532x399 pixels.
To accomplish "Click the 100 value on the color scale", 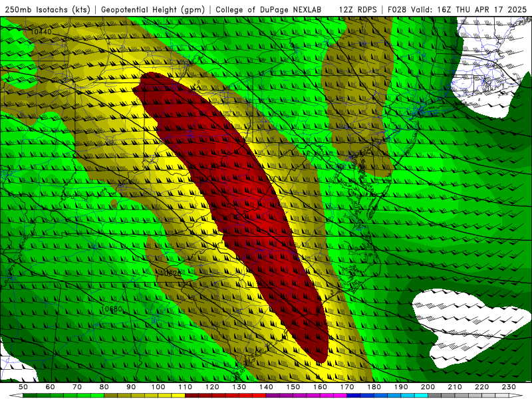I will [x=158, y=387].
